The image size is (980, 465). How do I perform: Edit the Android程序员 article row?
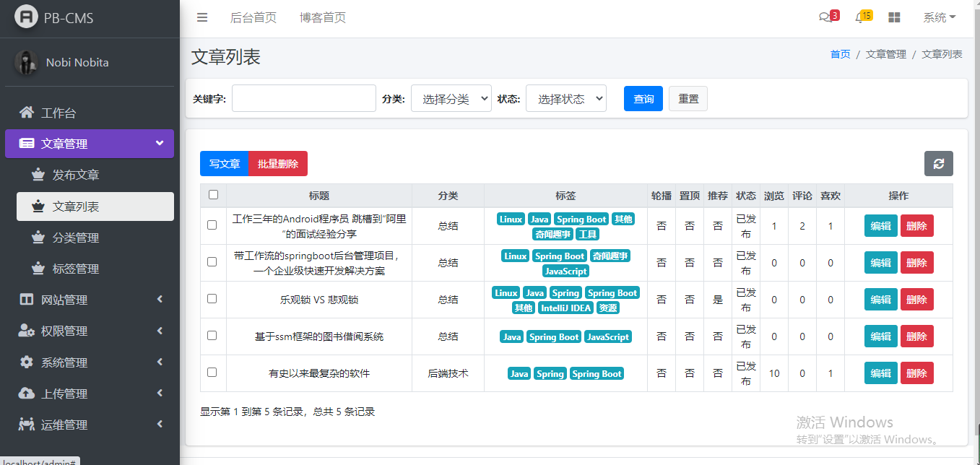click(x=881, y=226)
